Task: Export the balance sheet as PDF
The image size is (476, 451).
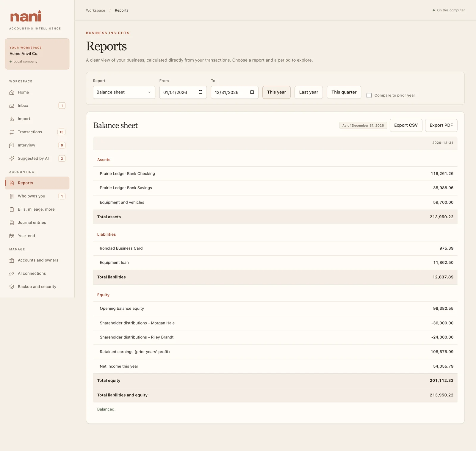Action: (441, 125)
